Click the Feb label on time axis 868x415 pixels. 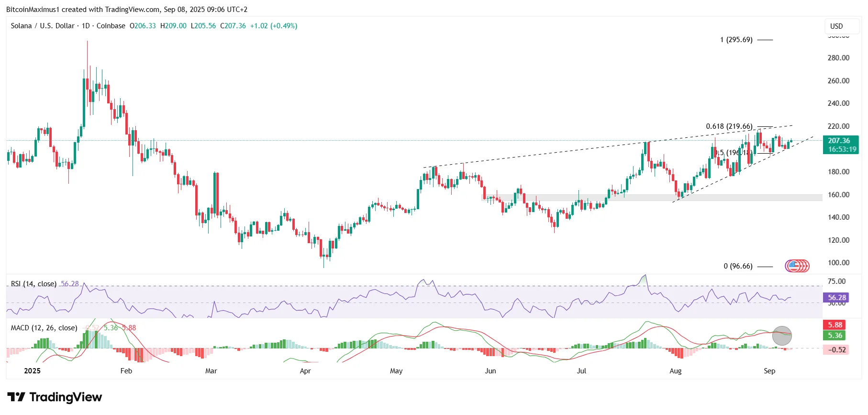point(126,371)
